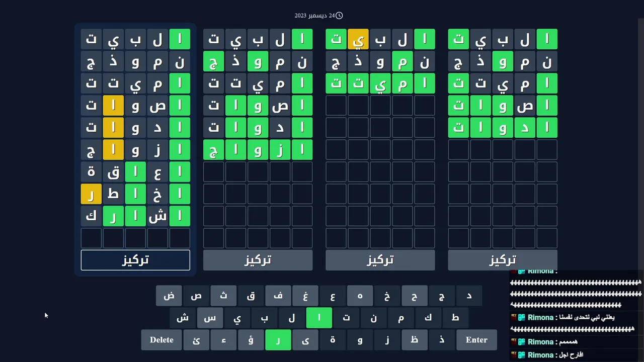Tap the ف key on the keyboard

[x=278, y=296]
